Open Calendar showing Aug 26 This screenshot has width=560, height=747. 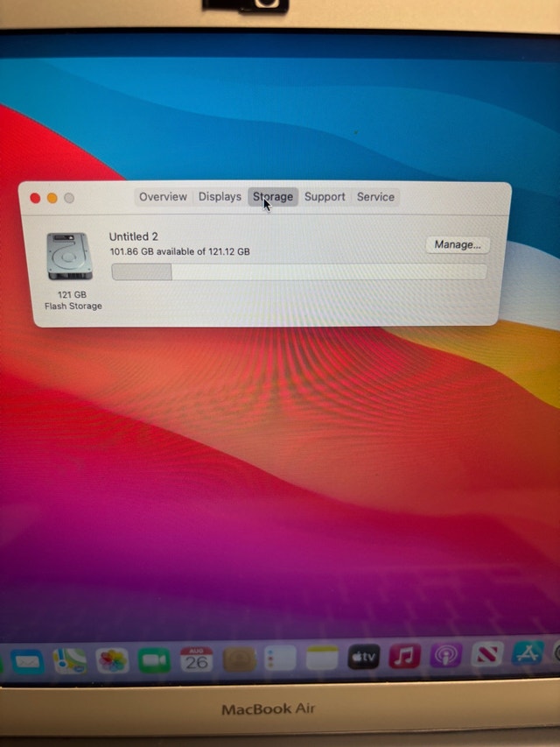(x=196, y=659)
